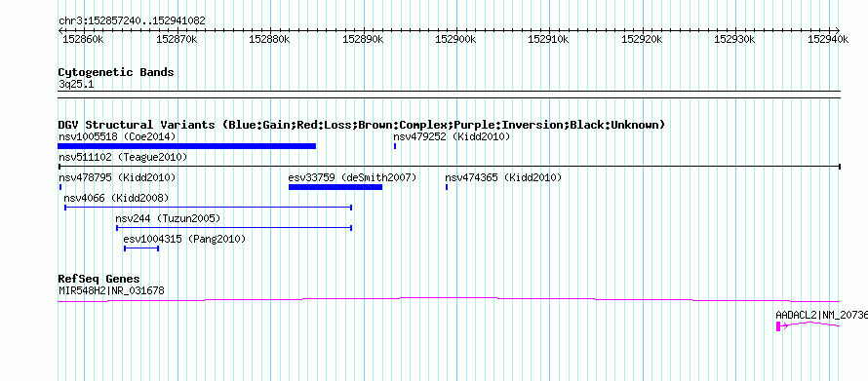The height and width of the screenshot is (381, 868).
Task: Click the nsv511102 (Teague2010) black line
Action: [x=449, y=167]
